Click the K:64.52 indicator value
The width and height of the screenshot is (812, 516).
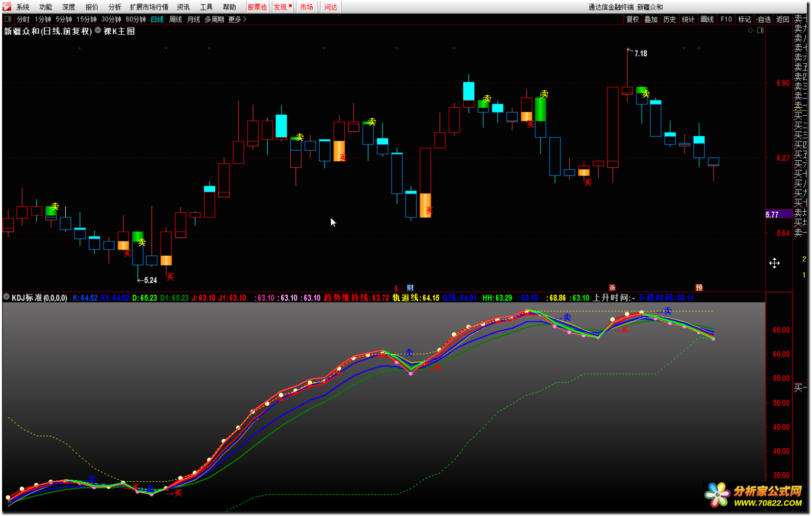pos(85,298)
